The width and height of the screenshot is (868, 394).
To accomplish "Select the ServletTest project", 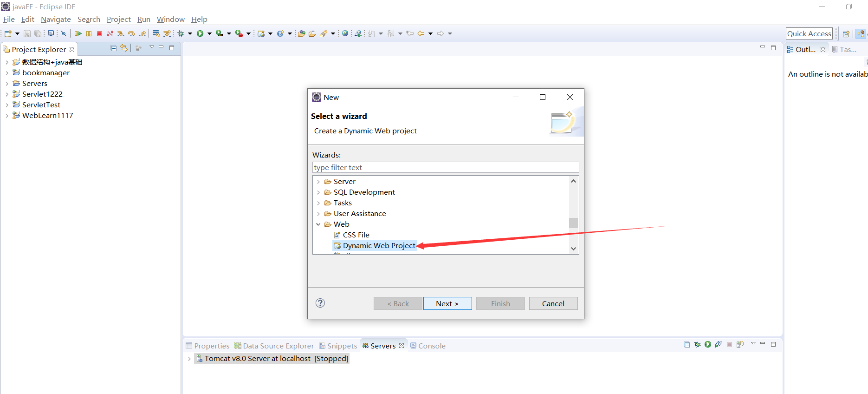I will pos(41,105).
